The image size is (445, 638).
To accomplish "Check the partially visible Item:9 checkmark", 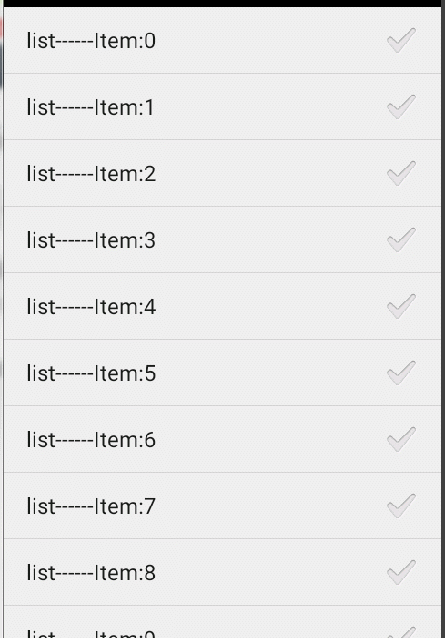I will click(x=401, y=632).
